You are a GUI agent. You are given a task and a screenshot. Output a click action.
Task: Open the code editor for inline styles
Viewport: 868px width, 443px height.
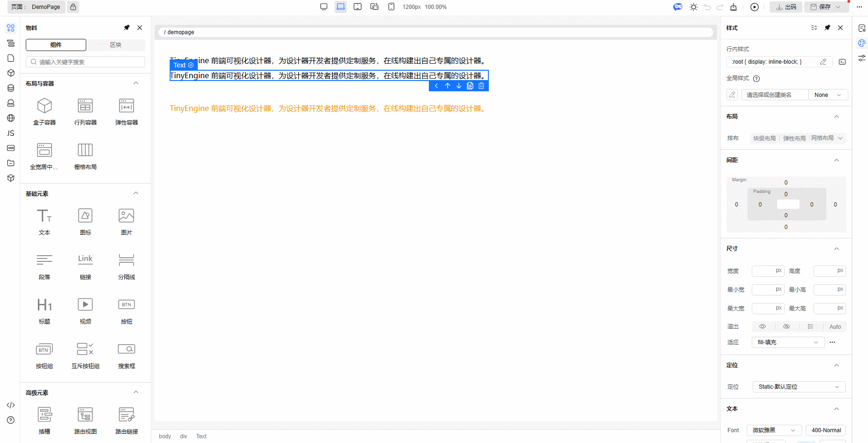pos(842,62)
